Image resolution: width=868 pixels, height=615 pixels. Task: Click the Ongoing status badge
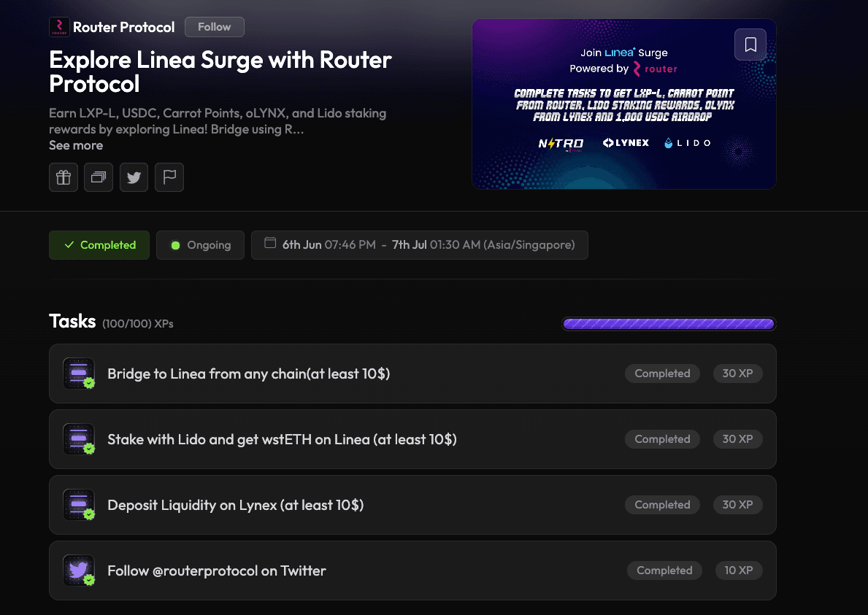pos(201,245)
